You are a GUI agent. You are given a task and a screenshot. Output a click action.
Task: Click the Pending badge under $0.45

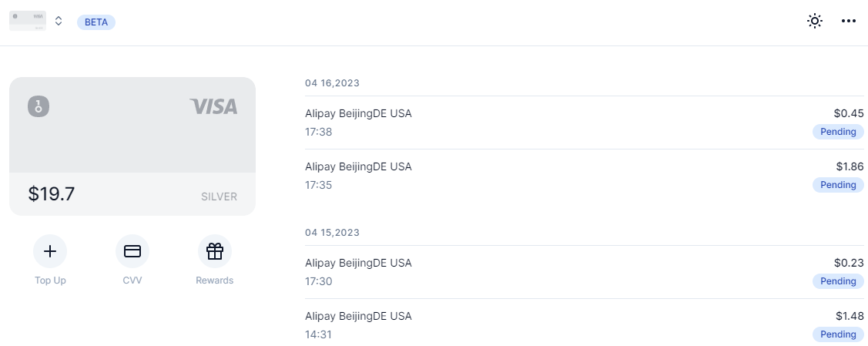point(838,132)
